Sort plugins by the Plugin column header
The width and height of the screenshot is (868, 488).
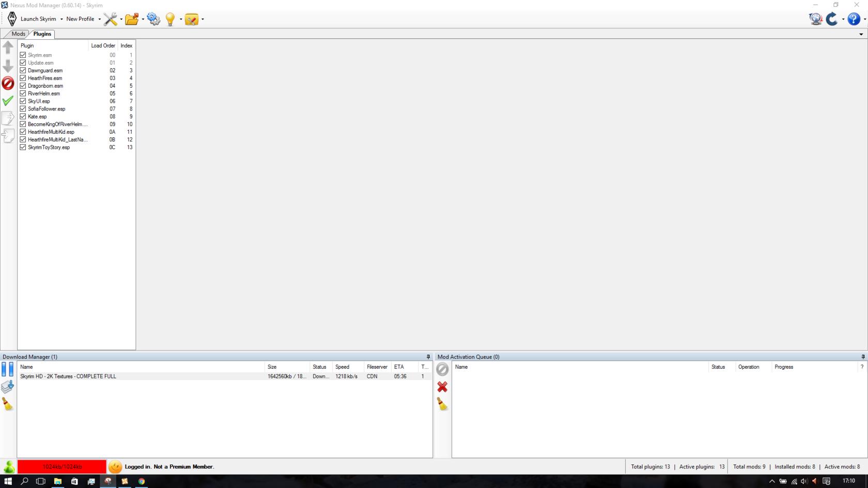coord(53,45)
